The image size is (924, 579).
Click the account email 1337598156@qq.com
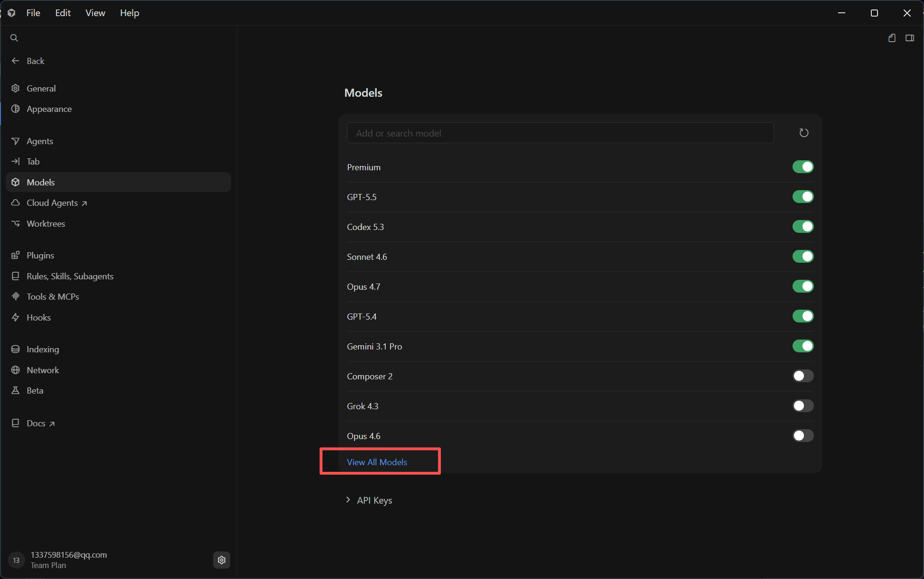(x=69, y=555)
